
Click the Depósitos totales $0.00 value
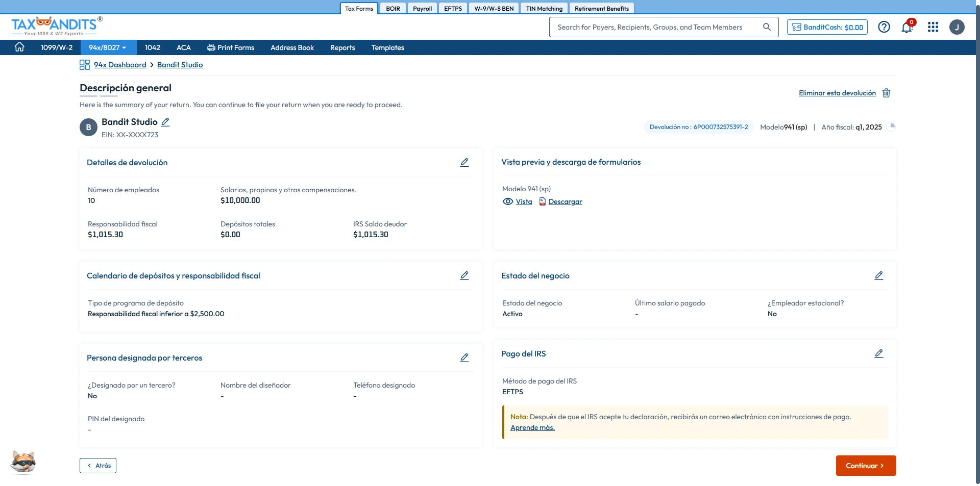tap(230, 235)
